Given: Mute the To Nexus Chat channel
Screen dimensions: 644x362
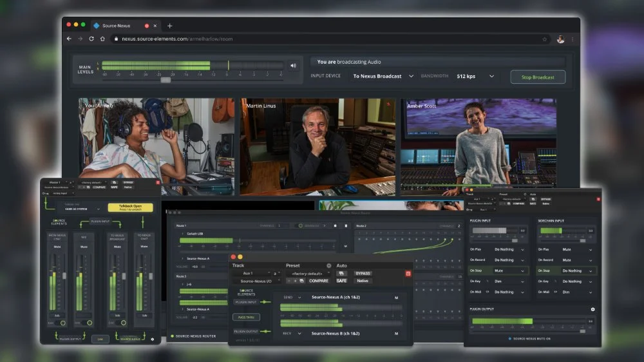Looking at the screenshot, I should (x=144, y=247).
